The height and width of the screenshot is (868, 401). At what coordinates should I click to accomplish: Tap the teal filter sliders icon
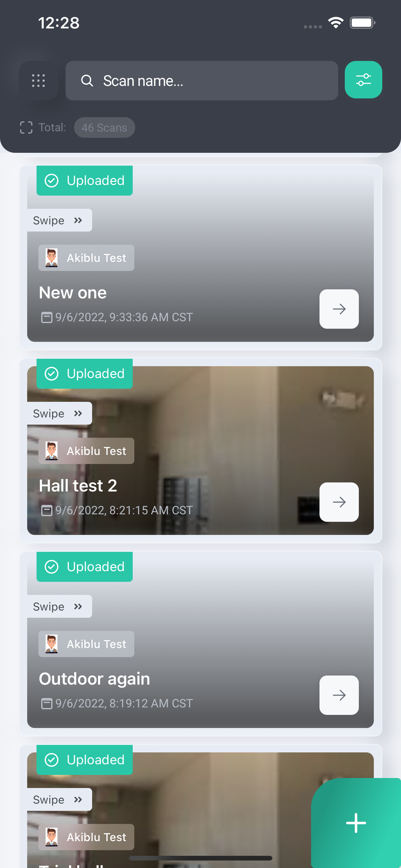tap(363, 80)
